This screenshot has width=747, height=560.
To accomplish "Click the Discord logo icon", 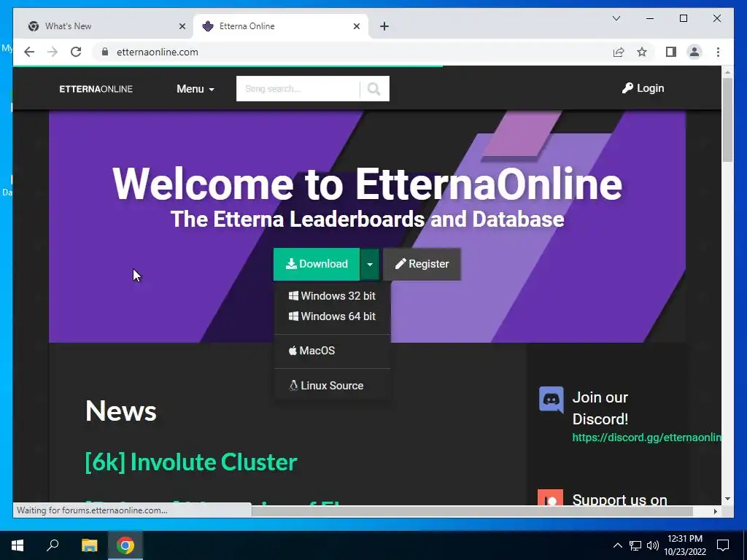I will (x=551, y=399).
